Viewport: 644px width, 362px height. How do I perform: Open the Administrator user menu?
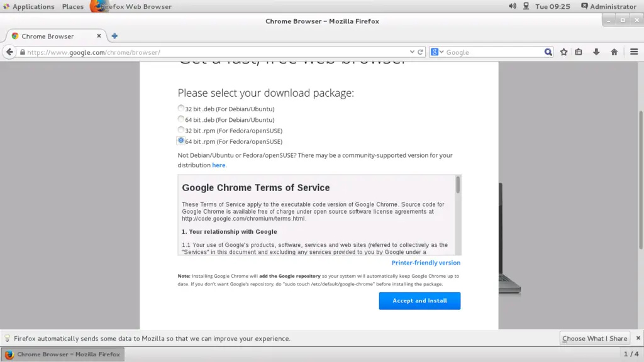click(609, 6)
